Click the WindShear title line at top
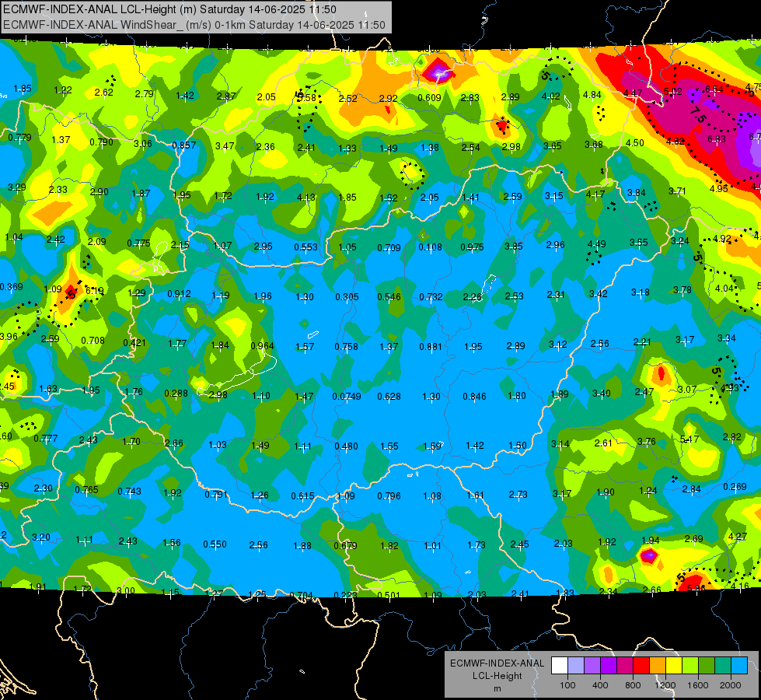The width and height of the screenshot is (761, 700). coord(194,25)
